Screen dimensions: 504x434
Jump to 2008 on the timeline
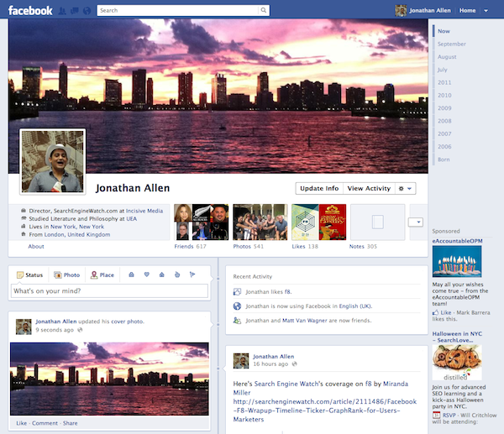point(444,121)
